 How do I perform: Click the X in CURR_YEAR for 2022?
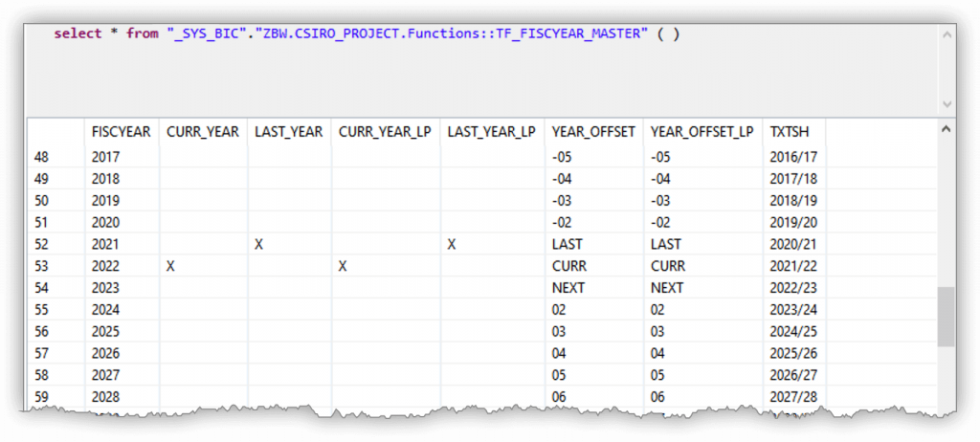point(170,266)
